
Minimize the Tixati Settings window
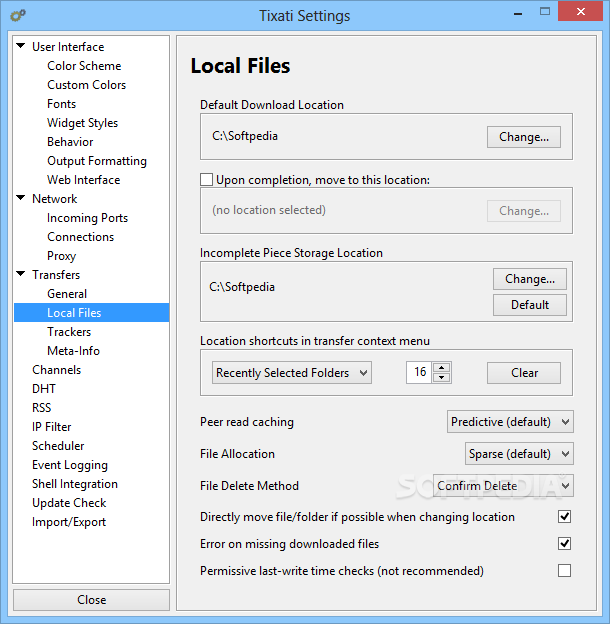pos(518,12)
